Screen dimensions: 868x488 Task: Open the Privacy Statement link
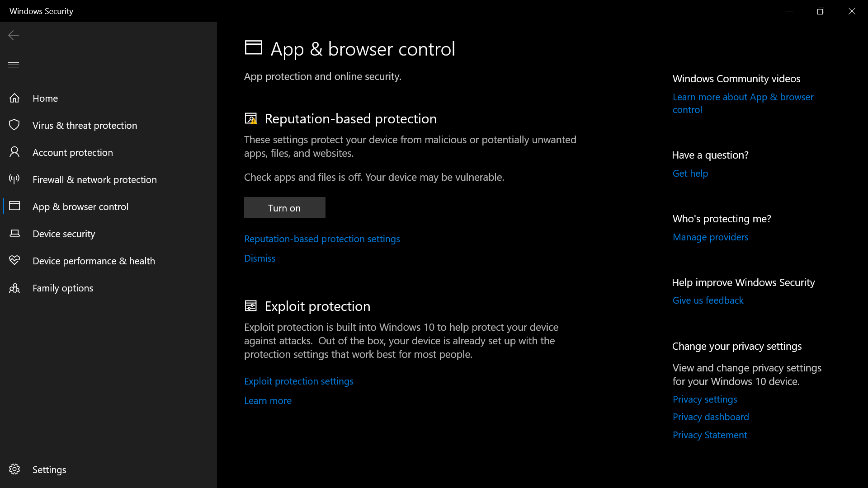coord(710,435)
